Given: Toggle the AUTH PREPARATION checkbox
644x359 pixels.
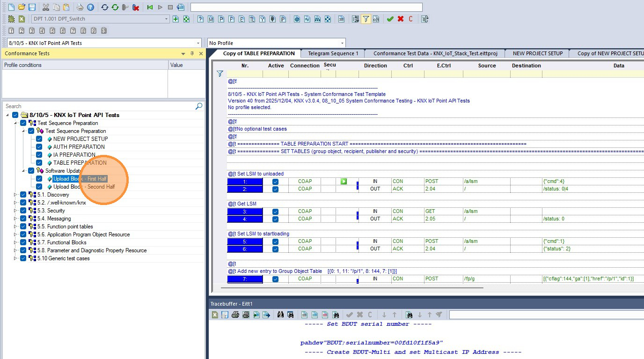Looking at the screenshot, I should click(x=39, y=147).
